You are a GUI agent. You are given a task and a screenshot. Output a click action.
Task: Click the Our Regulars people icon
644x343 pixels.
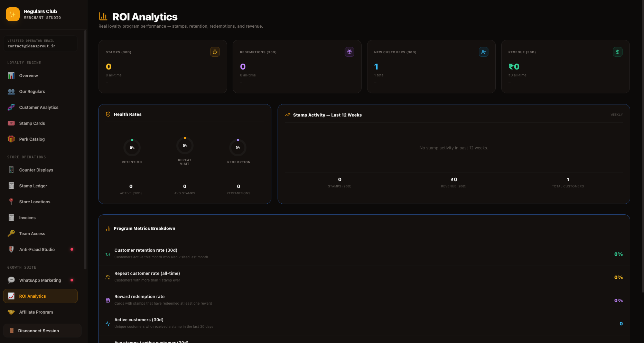click(x=11, y=91)
